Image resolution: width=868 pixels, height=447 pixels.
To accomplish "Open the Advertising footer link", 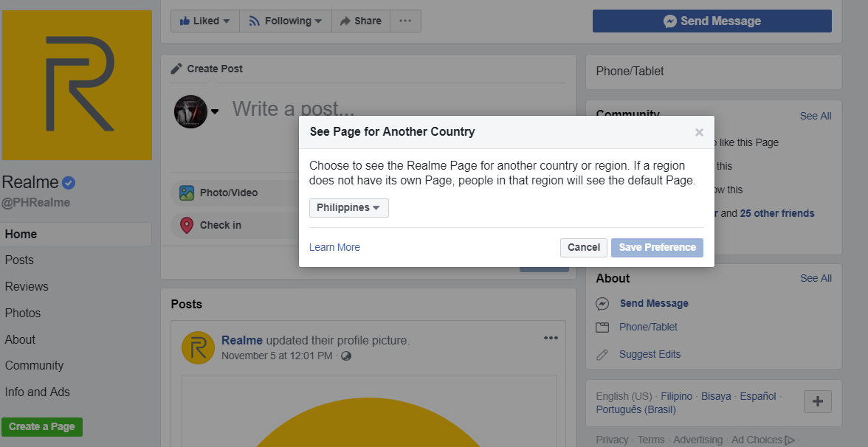I will click(x=698, y=440).
